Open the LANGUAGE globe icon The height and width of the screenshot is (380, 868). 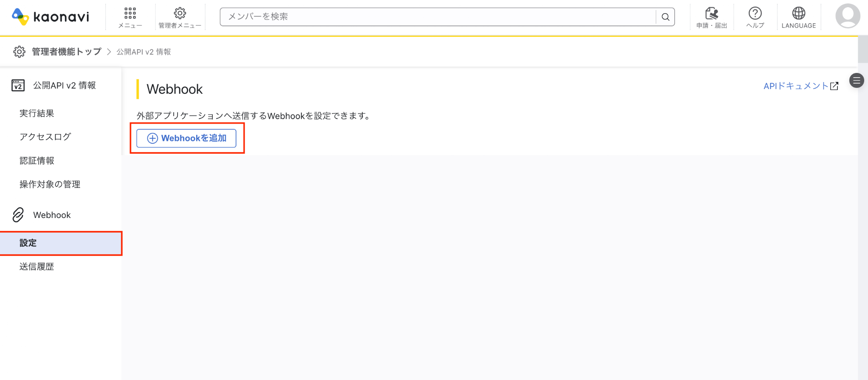798,13
